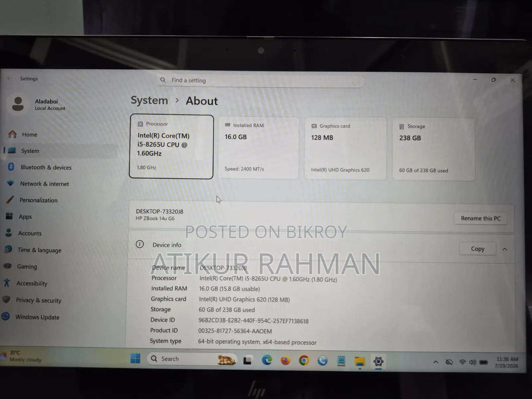532x399 pixels.
Task: Click the 64-bit operating system text
Action: point(257,342)
